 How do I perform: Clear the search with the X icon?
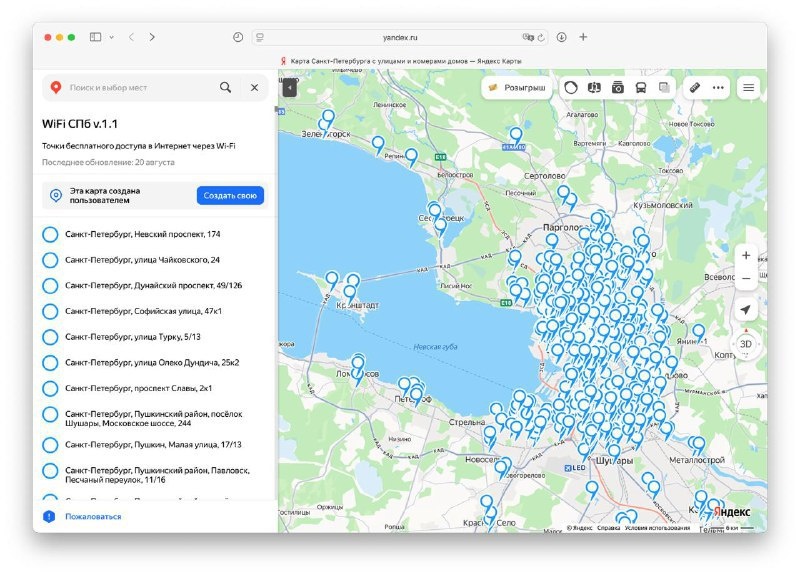254,87
